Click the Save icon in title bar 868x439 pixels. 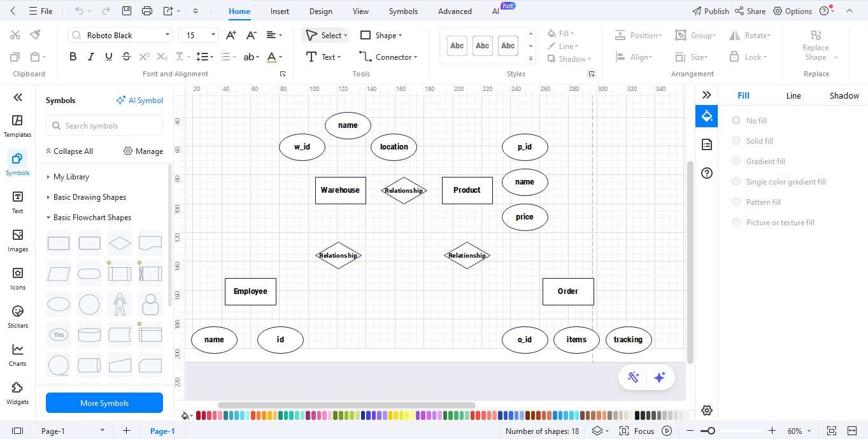126,11
